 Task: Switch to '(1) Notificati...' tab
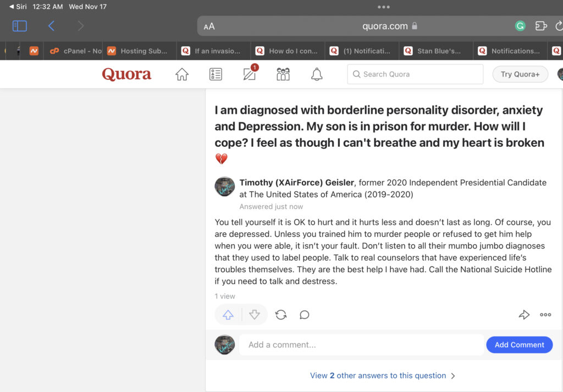[x=362, y=51]
